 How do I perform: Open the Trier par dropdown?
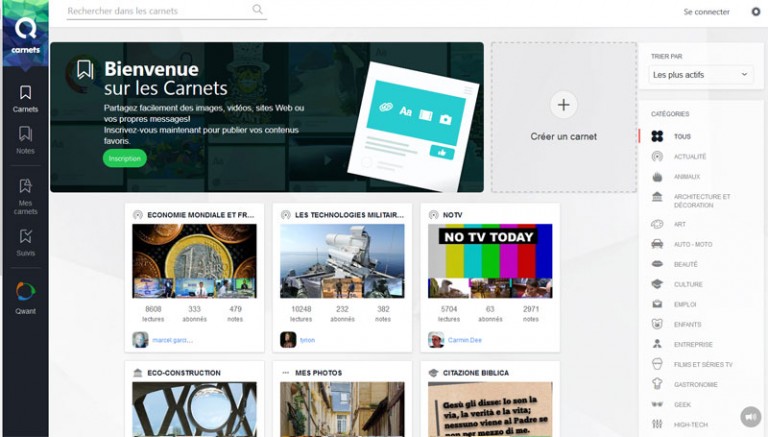[x=701, y=74]
